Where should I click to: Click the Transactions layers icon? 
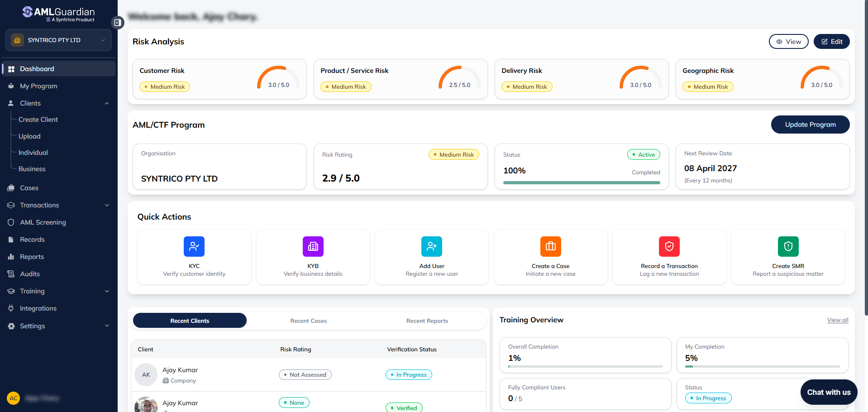tap(11, 205)
